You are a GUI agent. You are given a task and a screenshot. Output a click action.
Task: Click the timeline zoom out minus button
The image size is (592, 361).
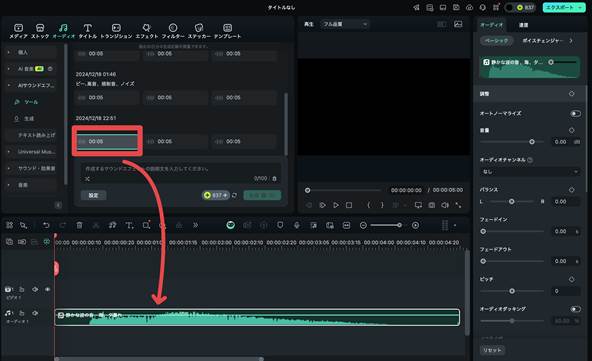[x=363, y=225]
